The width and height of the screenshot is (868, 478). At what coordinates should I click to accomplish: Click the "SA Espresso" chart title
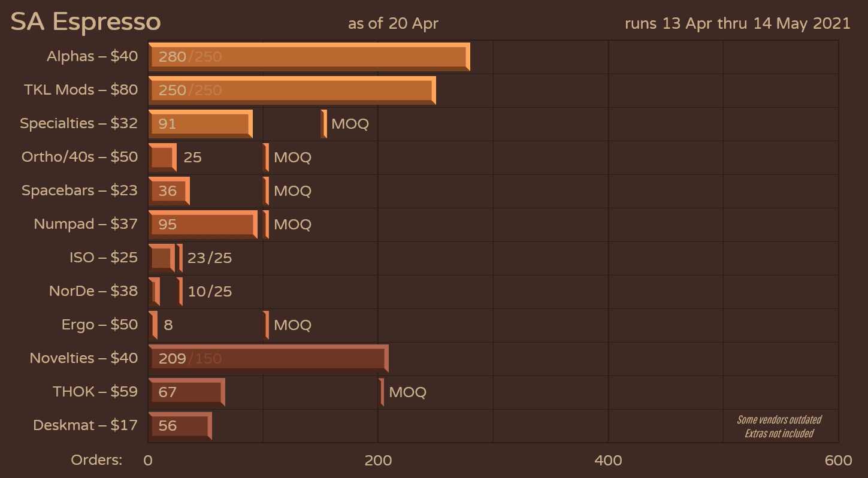pyautogui.click(x=86, y=22)
